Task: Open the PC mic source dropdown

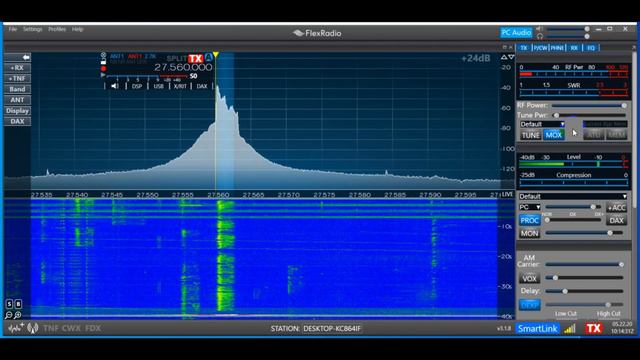Action: coord(530,207)
